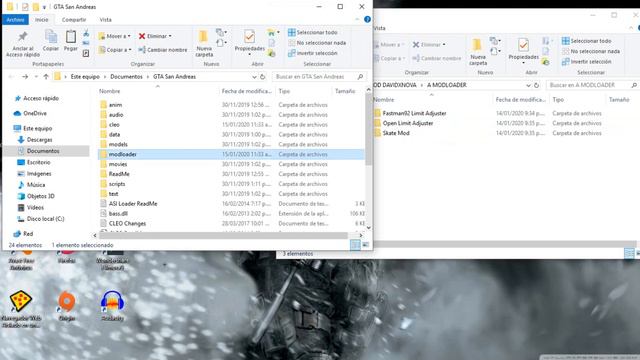Select the orange Navegador Web desktop icon
Viewport: 640px width, 360px height.
(x=21, y=309)
